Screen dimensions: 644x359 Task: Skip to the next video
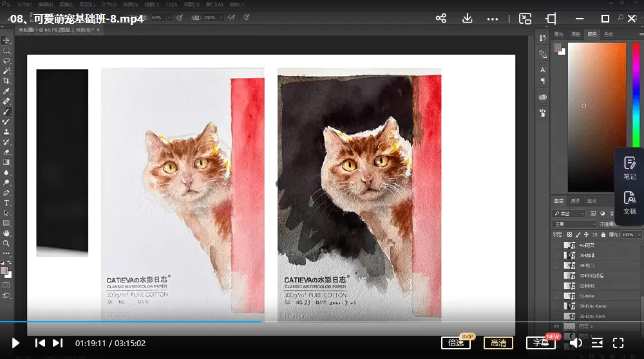[57, 343]
